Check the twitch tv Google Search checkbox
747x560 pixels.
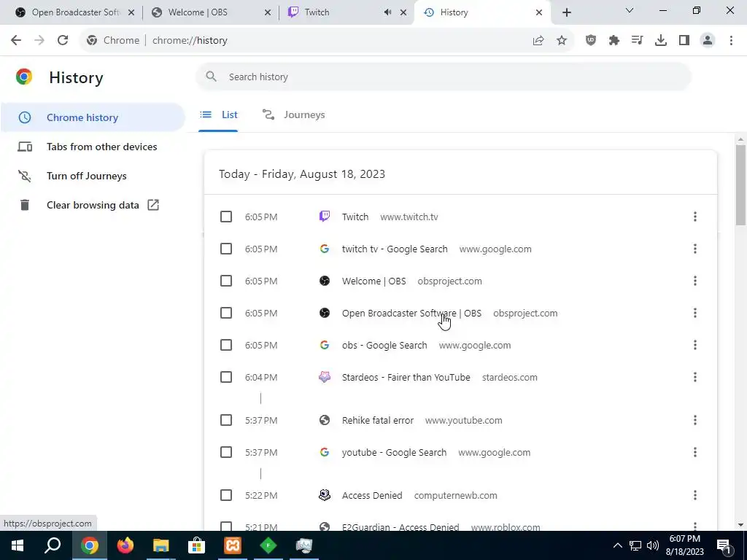click(x=226, y=249)
